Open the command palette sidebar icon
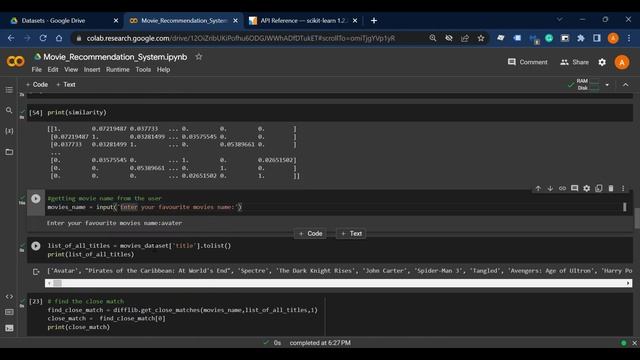 pyautogui.click(x=9, y=312)
